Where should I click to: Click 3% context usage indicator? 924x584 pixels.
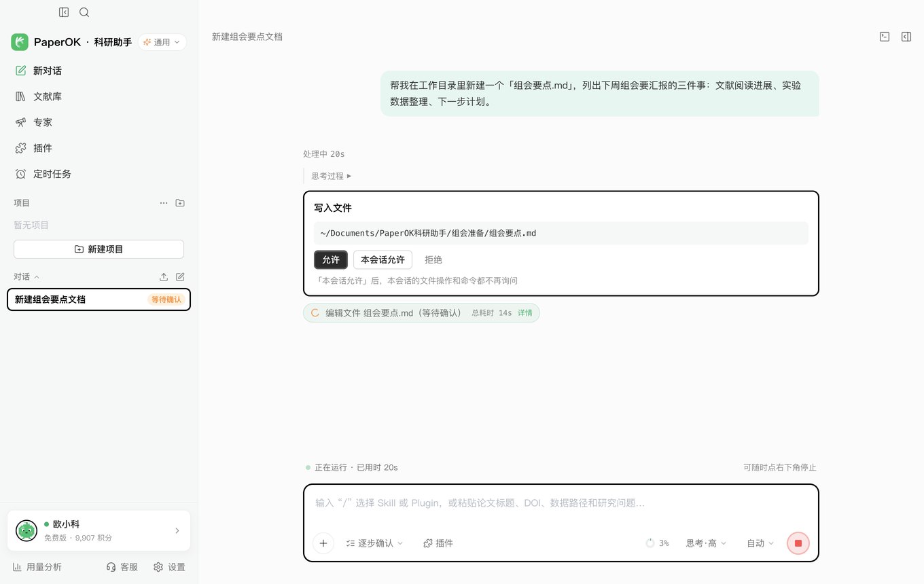click(x=657, y=543)
